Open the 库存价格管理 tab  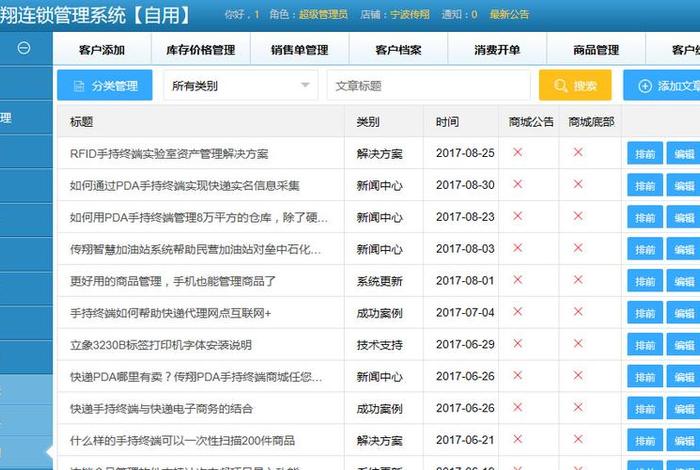201,50
